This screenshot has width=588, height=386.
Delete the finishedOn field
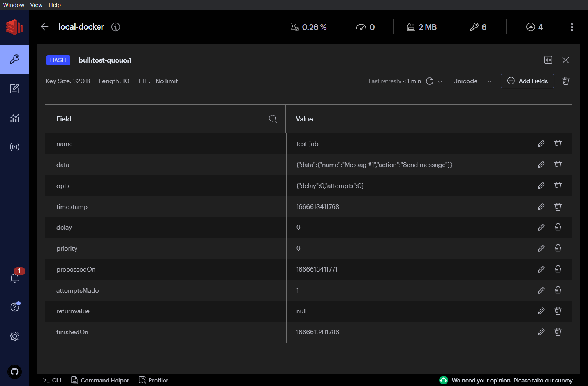[x=558, y=332]
